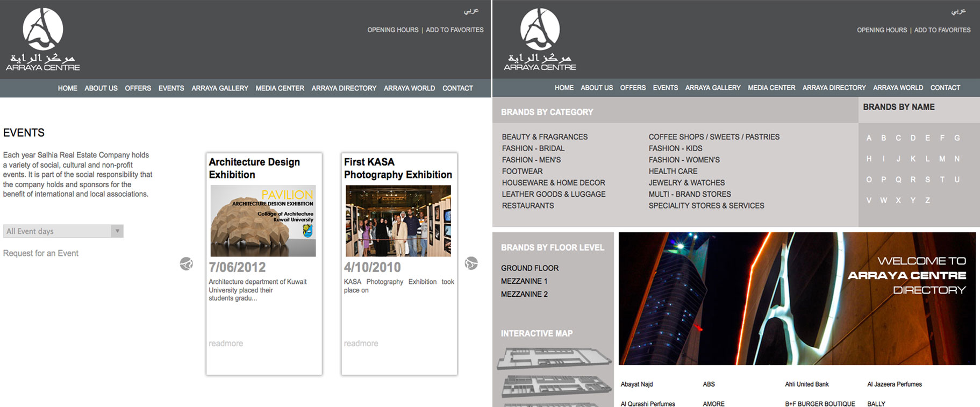Open Arraya Gallery in the Events page navigation

tap(220, 88)
